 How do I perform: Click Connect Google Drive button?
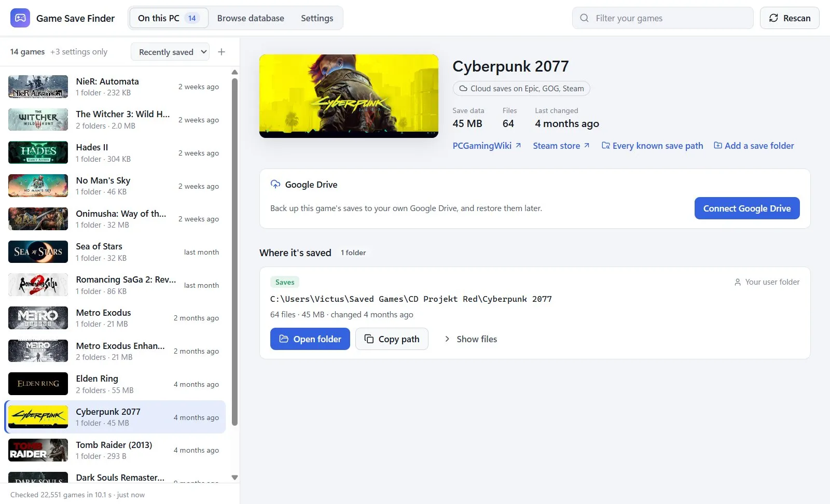[747, 208]
